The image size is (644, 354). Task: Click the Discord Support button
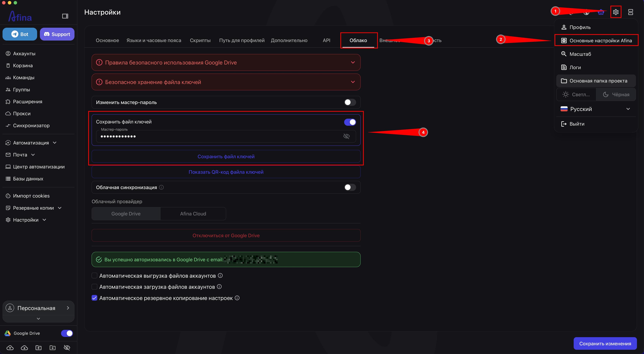coord(57,34)
